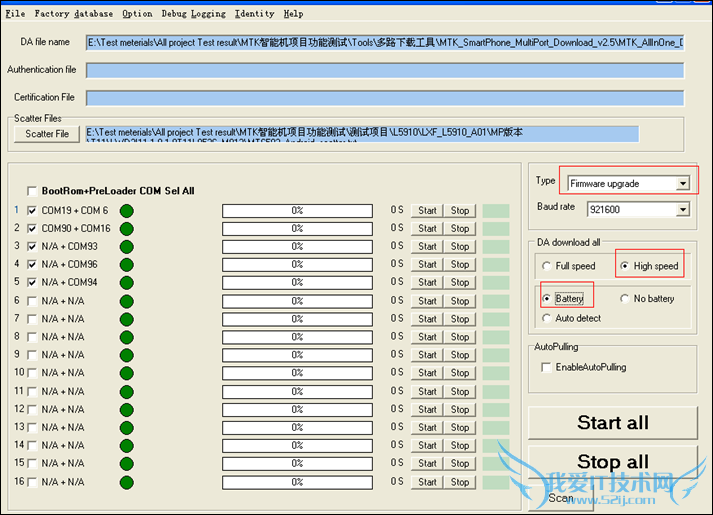Open the Debug Logging menu
This screenshot has height=515, width=713.
pos(193,14)
